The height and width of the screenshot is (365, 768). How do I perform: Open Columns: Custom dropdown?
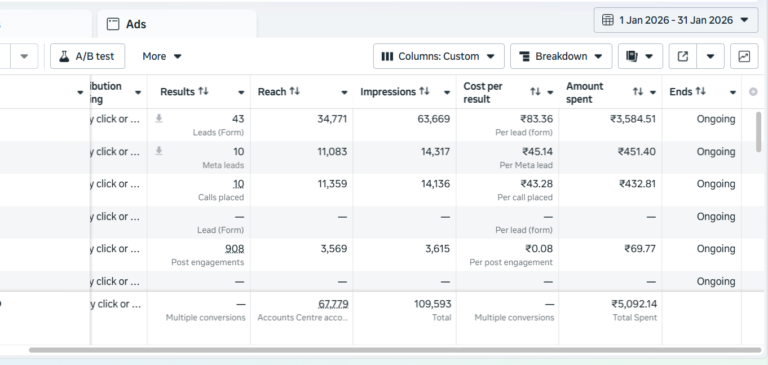coord(438,56)
